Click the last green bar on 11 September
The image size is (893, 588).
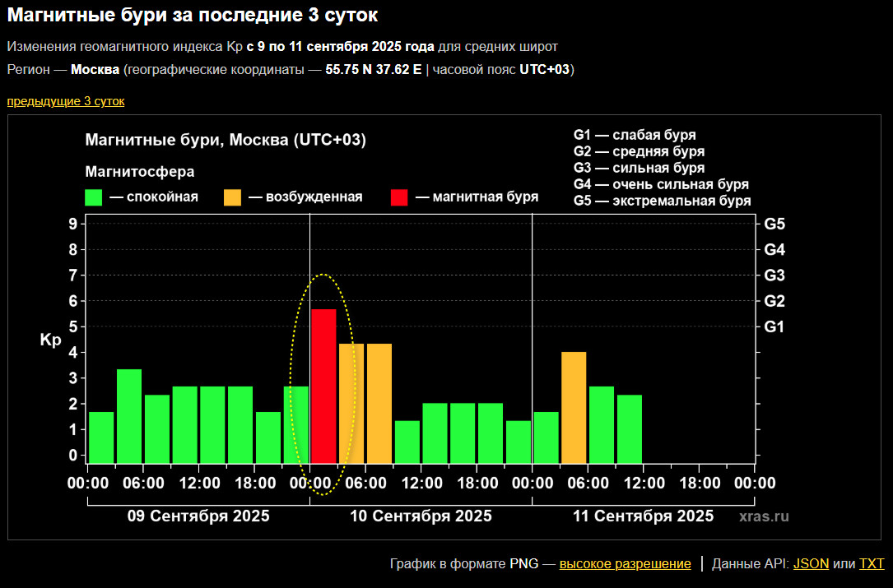pyautogui.click(x=630, y=429)
